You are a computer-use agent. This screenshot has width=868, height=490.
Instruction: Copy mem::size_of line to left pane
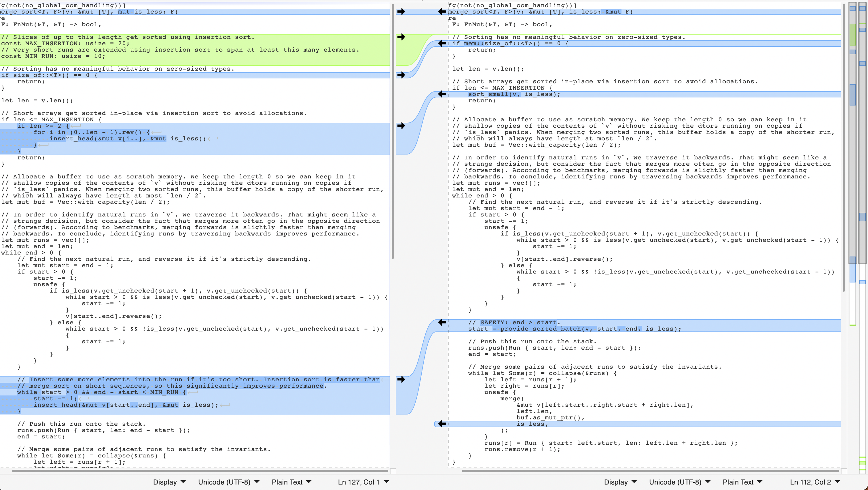point(442,44)
